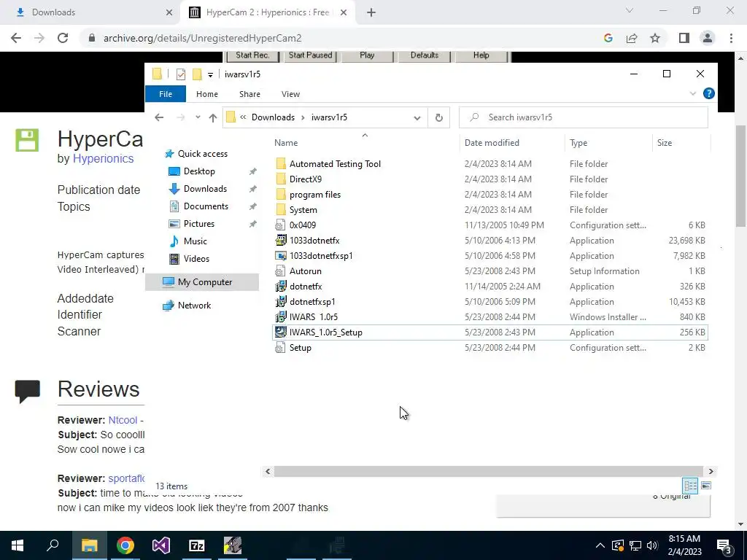Image resolution: width=747 pixels, height=560 pixels.
Task: Click the Start Rec. button
Action: tap(252, 55)
